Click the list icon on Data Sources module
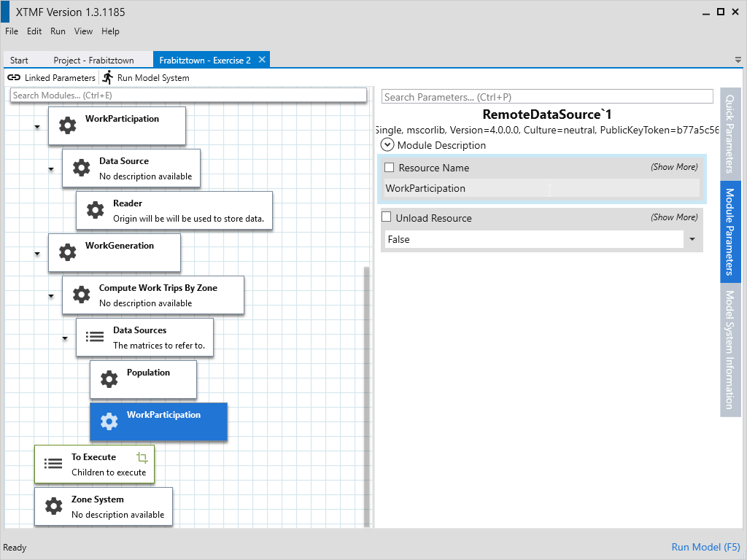Image resolution: width=747 pixels, height=560 pixels. point(95,337)
